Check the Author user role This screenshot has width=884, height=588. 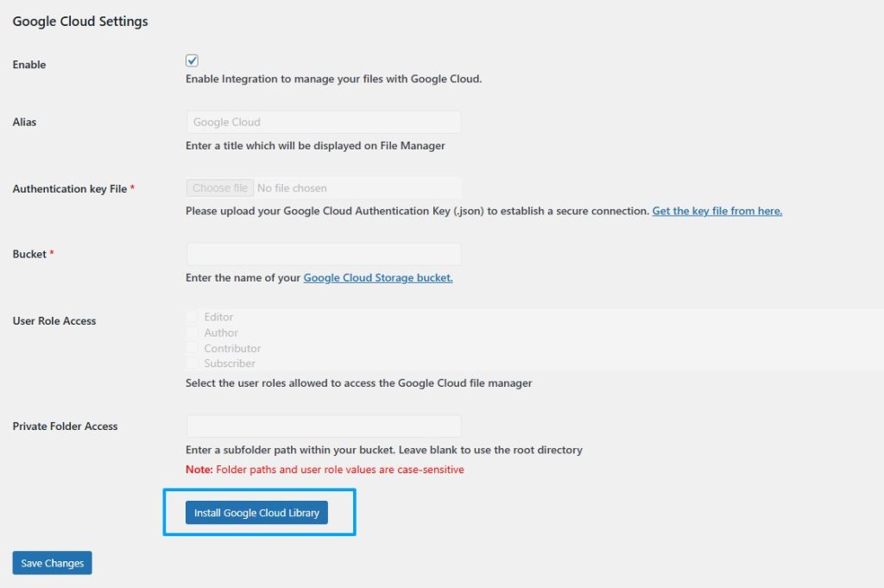click(192, 332)
